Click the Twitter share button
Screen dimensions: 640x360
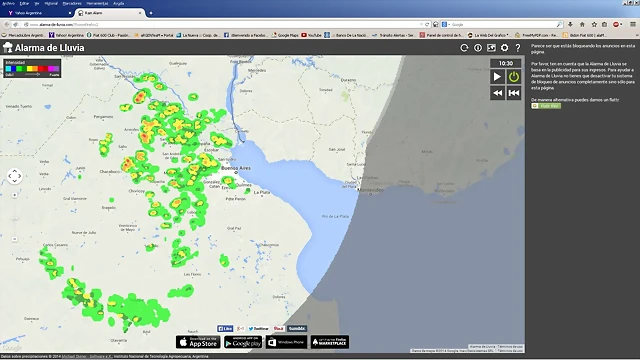coord(259,329)
